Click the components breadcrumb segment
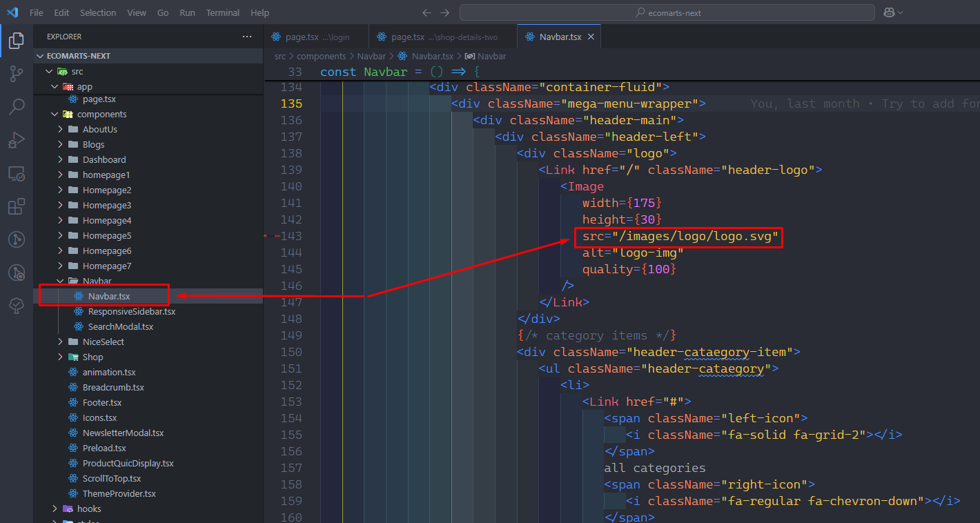Image resolution: width=980 pixels, height=523 pixels. (x=321, y=56)
